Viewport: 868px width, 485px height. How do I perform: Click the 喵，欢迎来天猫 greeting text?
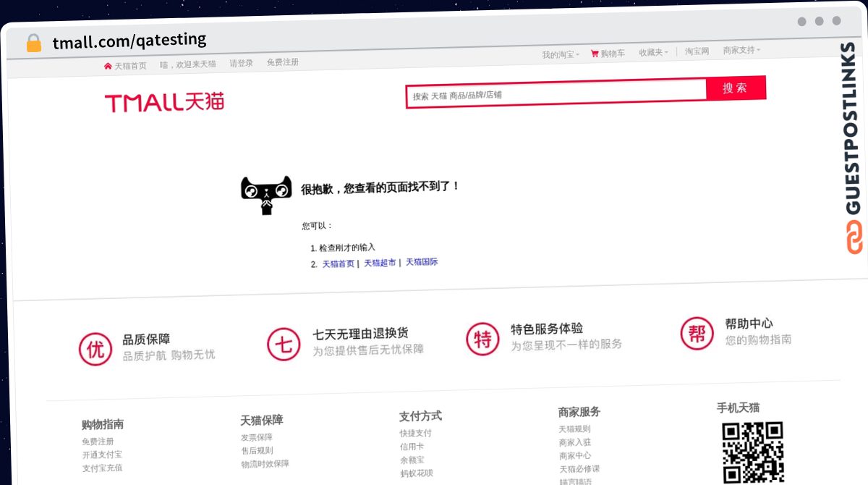pyautogui.click(x=188, y=64)
